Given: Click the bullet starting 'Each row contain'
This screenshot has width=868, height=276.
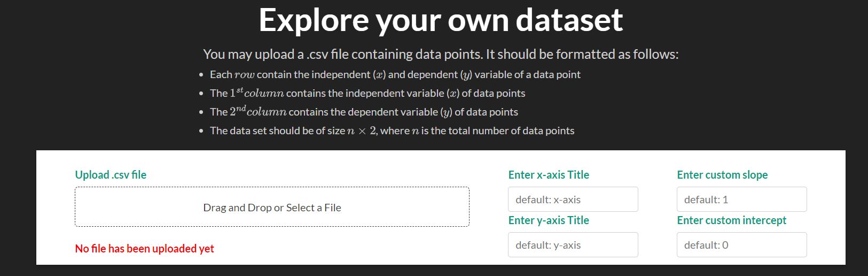Looking at the screenshot, I should pyautogui.click(x=395, y=75).
